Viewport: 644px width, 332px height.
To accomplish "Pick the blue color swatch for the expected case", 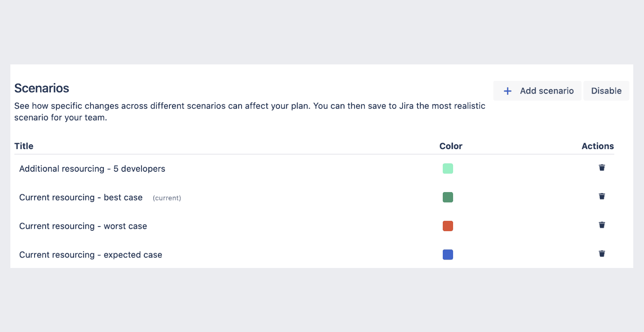I will [x=448, y=254].
